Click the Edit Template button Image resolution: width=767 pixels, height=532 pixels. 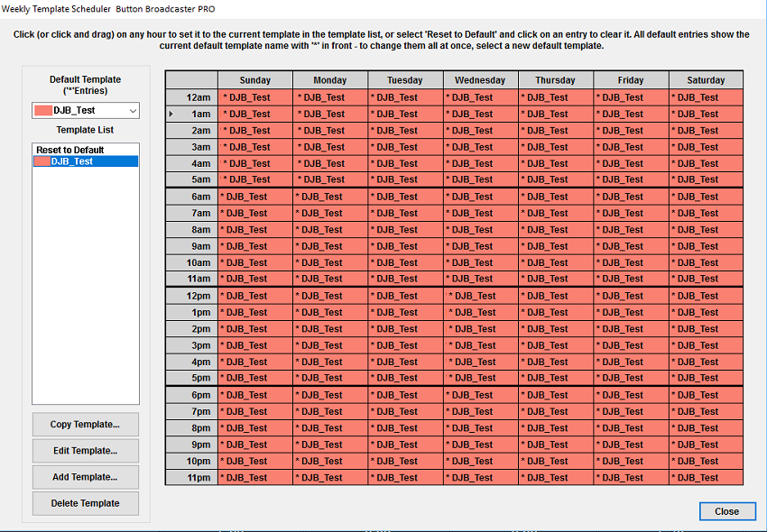(86, 451)
